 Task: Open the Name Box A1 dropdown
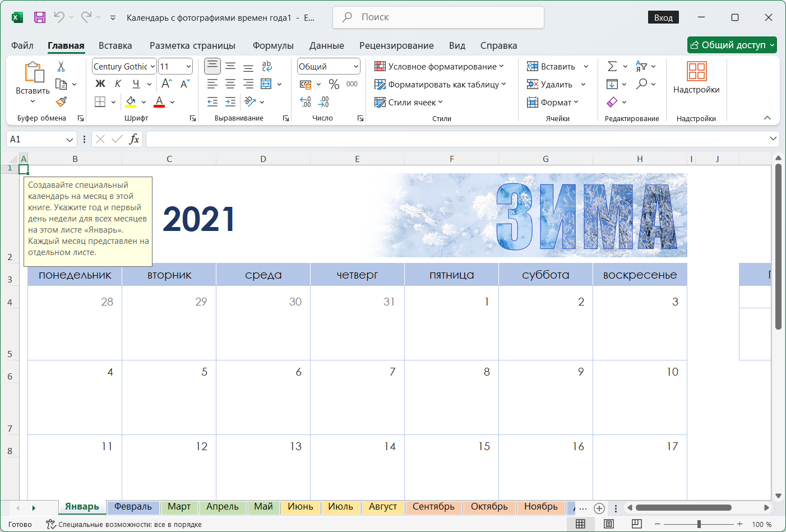pos(70,139)
